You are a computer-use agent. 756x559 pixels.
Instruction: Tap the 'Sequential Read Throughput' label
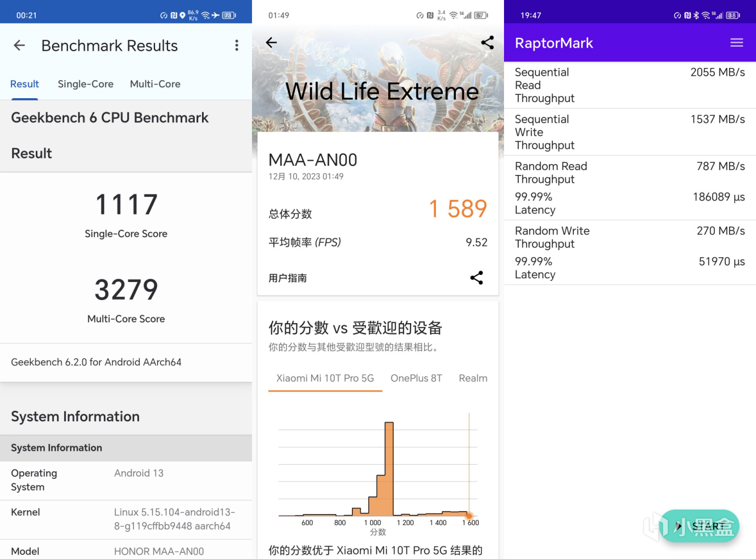[545, 85]
